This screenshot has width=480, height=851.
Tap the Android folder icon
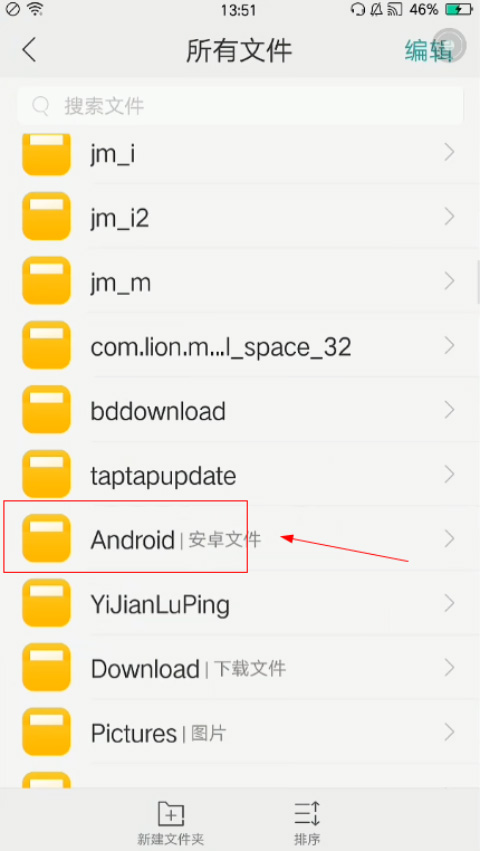point(46,538)
